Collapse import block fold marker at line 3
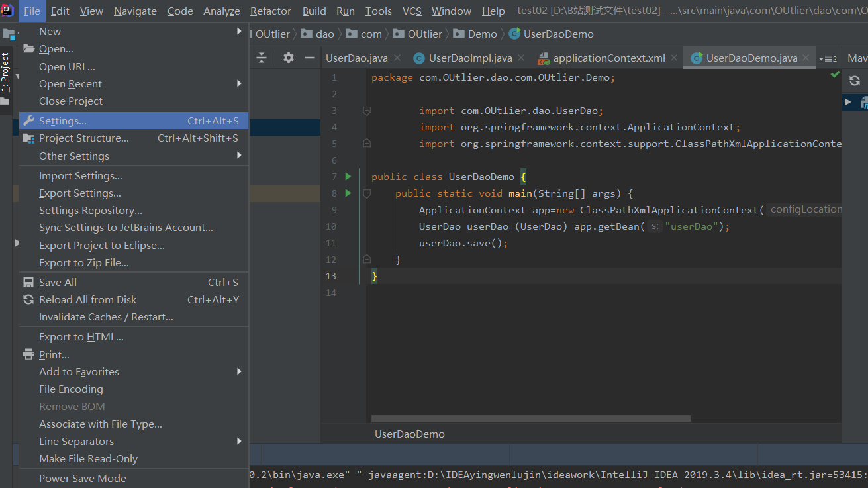This screenshot has width=868, height=488. tap(367, 111)
